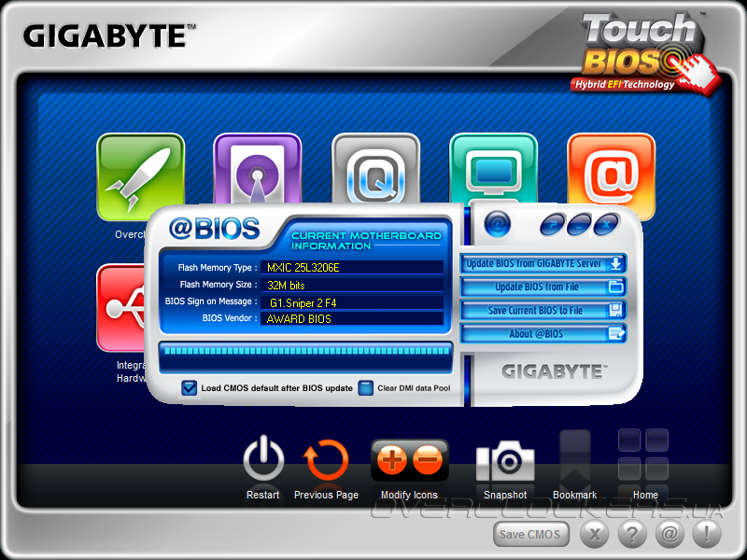Open help with round question mark button
747x560 pixels.
632,534
